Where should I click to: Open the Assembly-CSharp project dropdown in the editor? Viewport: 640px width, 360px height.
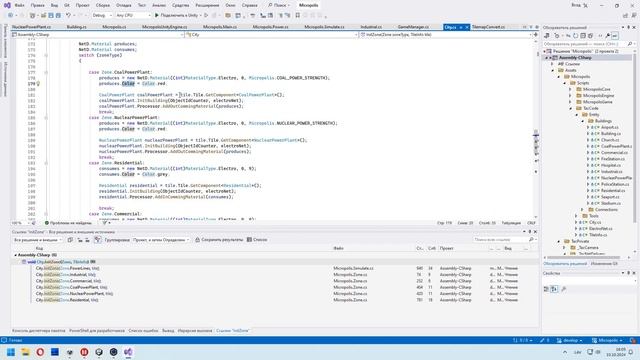[98, 35]
